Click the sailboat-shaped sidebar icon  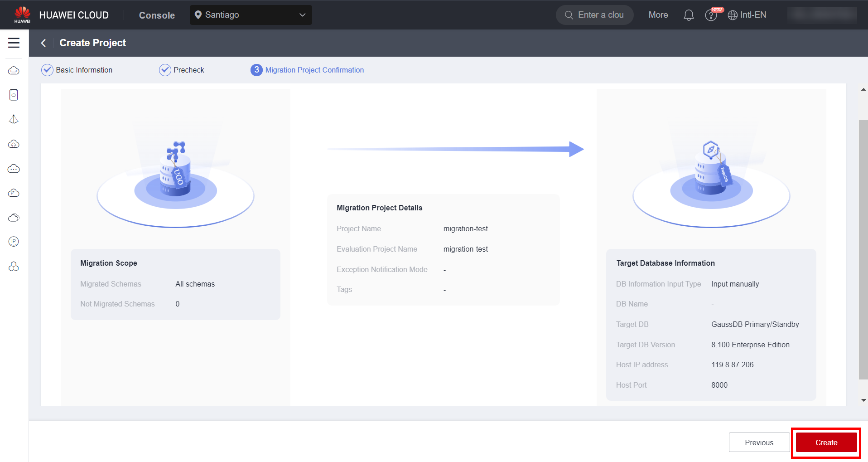[x=14, y=119]
